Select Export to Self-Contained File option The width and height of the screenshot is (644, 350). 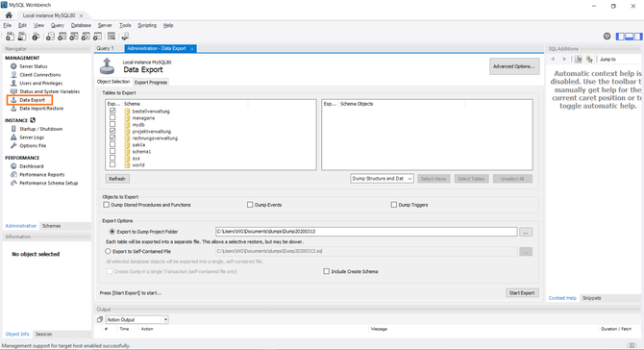point(108,251)
